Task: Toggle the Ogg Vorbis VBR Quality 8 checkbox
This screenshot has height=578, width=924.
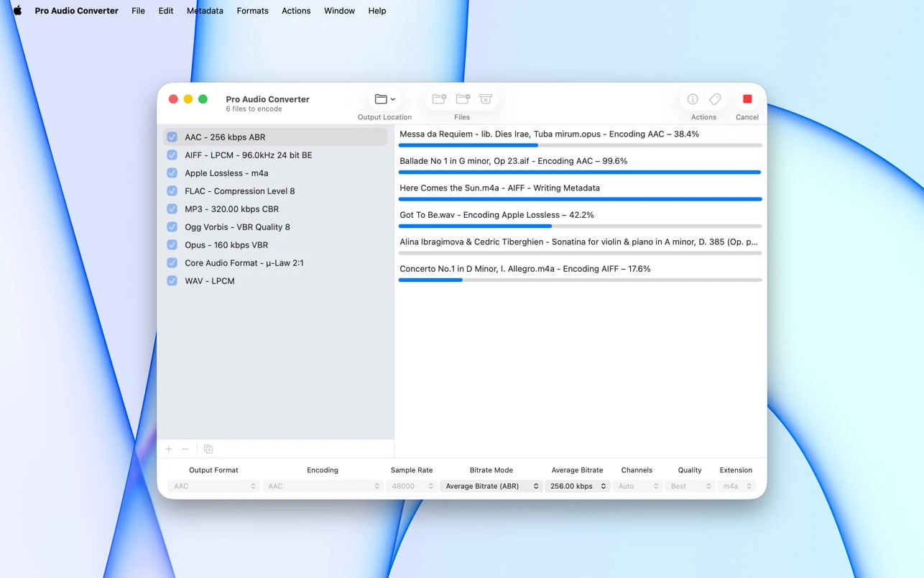Action: pos(172,227)
